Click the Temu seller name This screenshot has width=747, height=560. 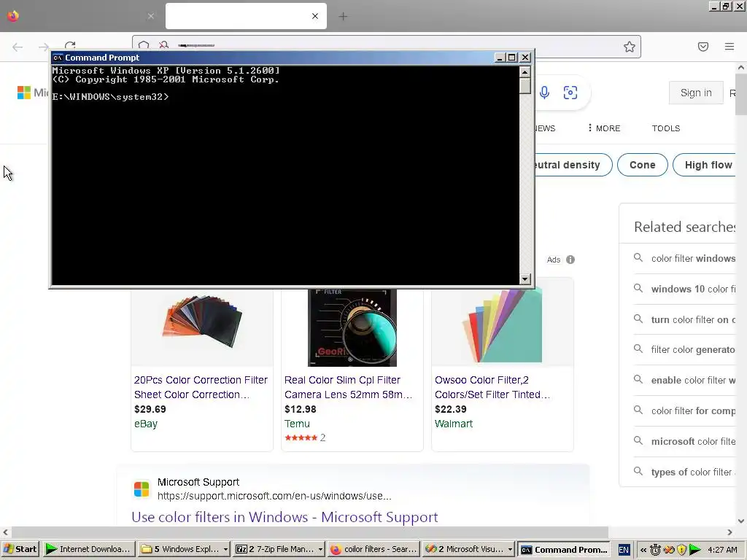pos(297,424)
